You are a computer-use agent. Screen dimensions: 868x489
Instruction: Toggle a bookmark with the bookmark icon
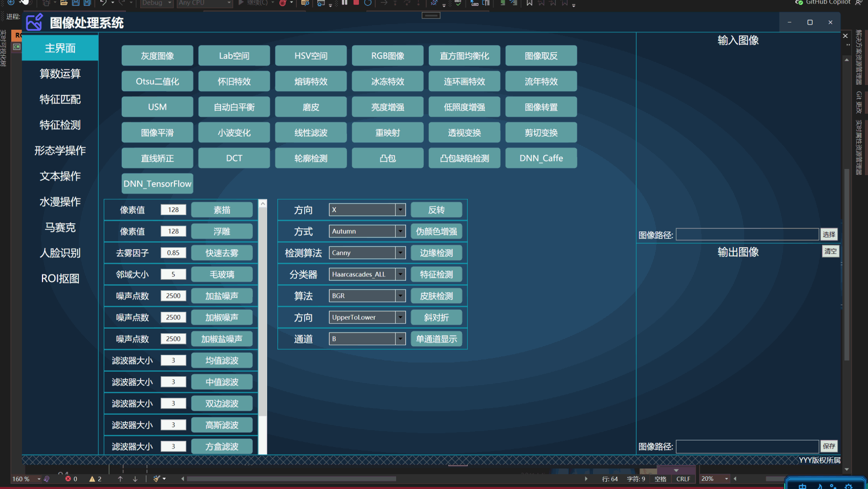(x=529, y=4)
